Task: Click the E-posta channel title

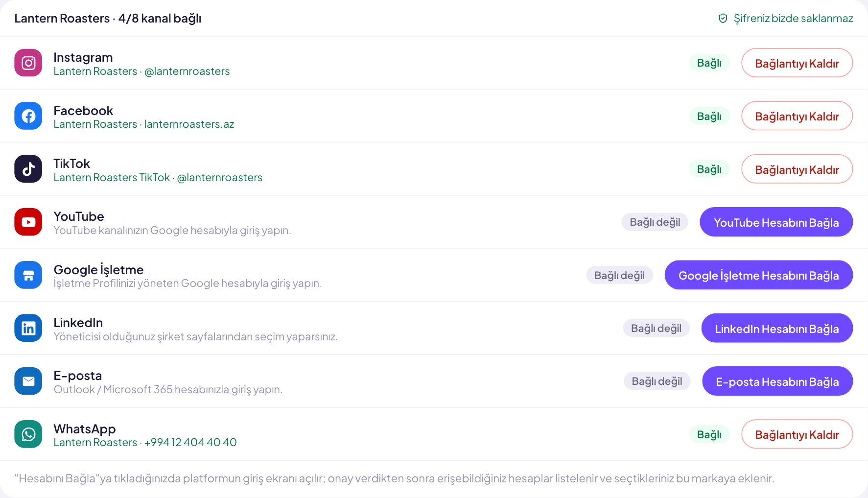Action: click(78, 376)
